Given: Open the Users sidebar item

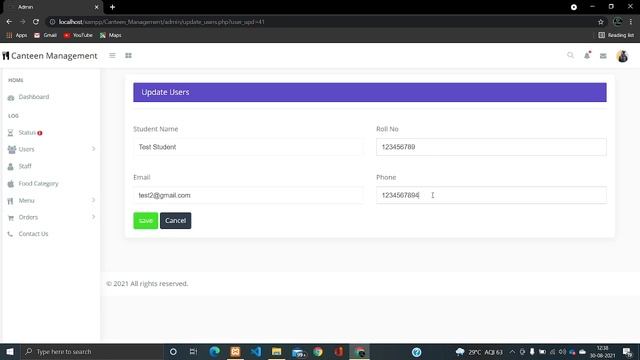Looking at the screenshot, I should click(x=27, y=149).
